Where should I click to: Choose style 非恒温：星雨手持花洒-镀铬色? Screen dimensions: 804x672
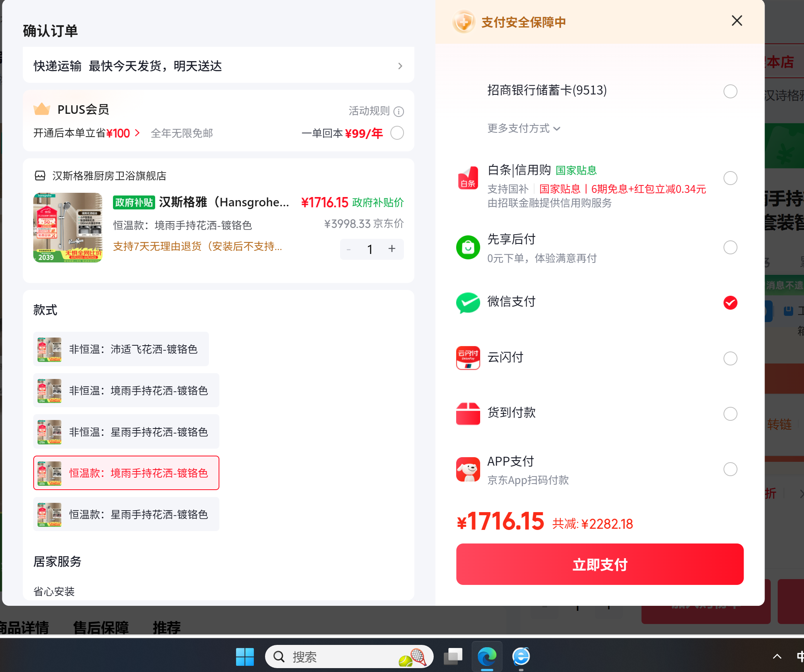(126, 432)
